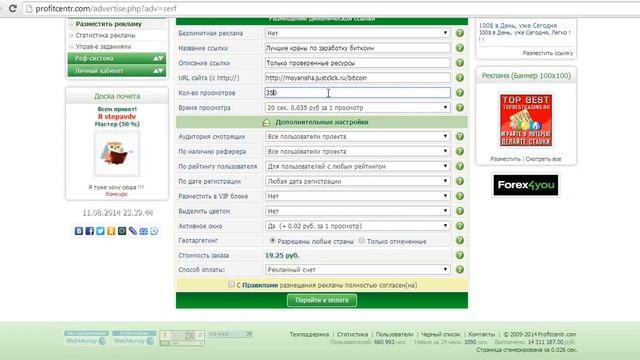Click help icon for Разместить в VIP блоке

[x=460, y=196]
